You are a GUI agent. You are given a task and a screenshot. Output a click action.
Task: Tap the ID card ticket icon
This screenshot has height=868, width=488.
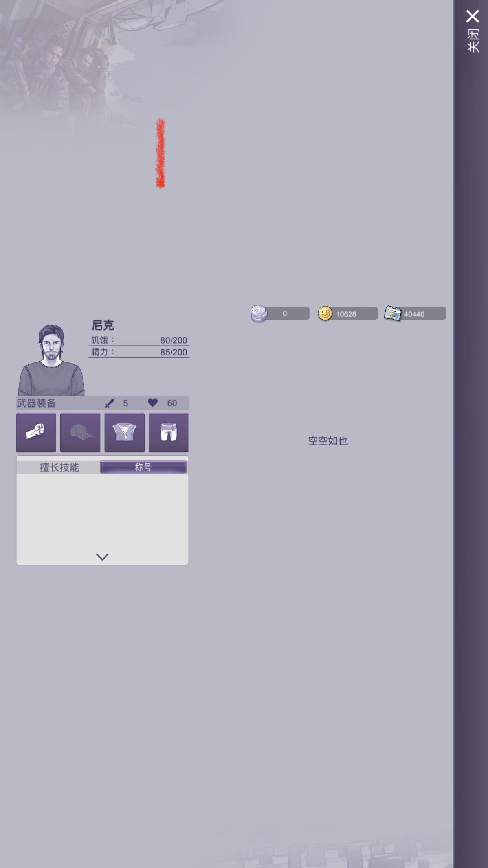point(393,314)
